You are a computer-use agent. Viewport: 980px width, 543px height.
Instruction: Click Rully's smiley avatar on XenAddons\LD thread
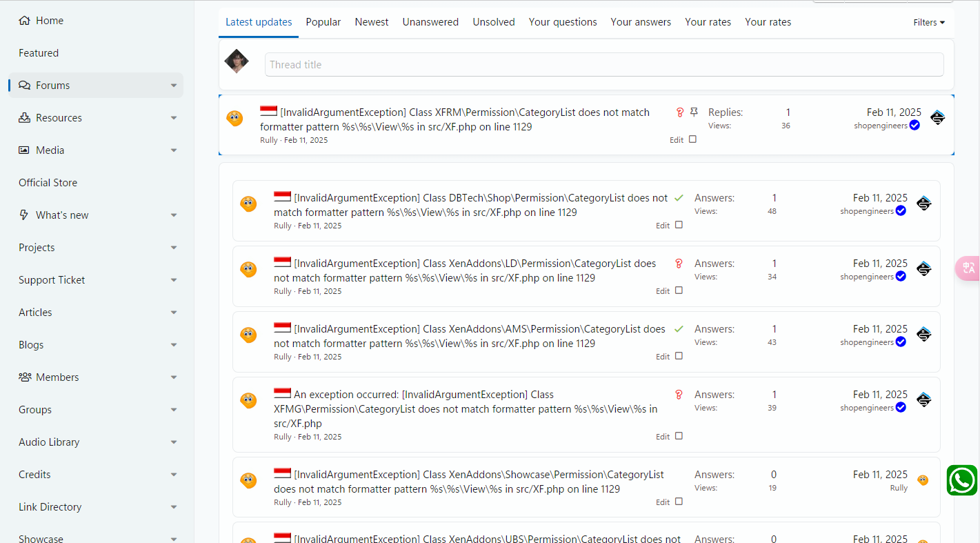pyautogui.click(x=248, y=270)
